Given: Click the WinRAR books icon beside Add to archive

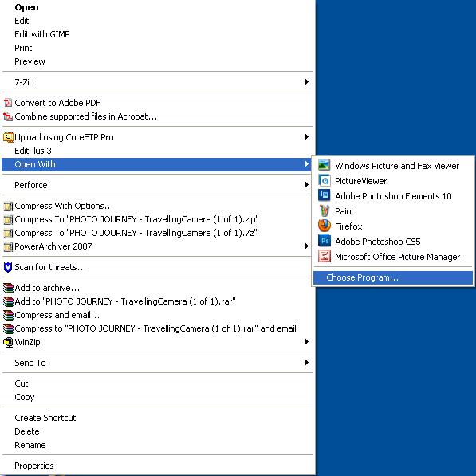Looking at the screenshot, I should [x=8, y=288].
